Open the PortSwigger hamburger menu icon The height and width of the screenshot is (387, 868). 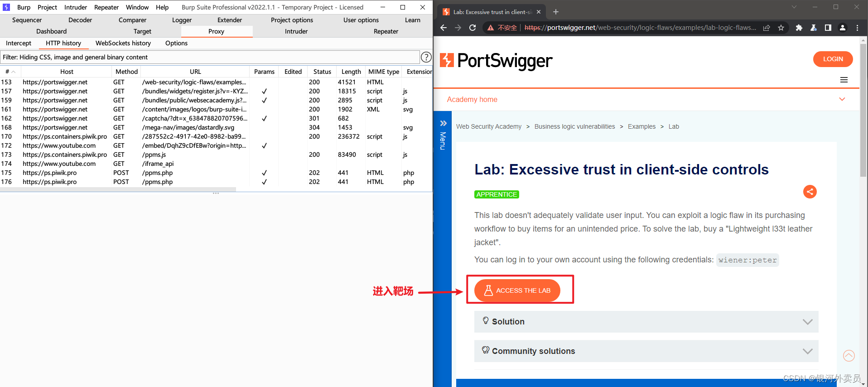(844, 80)
